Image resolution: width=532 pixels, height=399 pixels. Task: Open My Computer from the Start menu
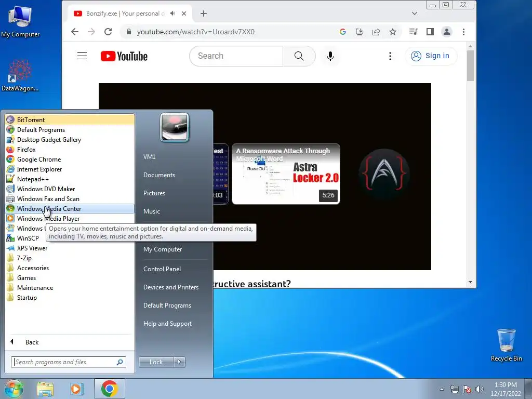pos(163,249)
